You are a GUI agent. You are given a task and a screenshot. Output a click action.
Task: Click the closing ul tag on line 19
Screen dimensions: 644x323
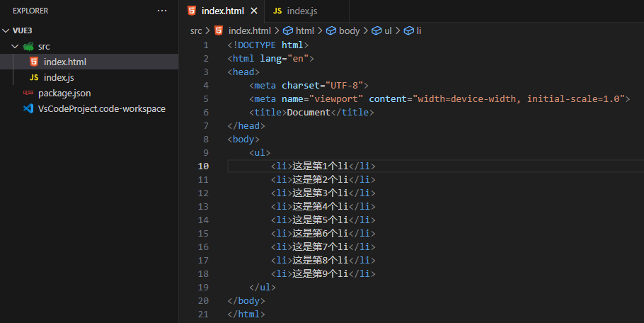(x=263, y=288)
